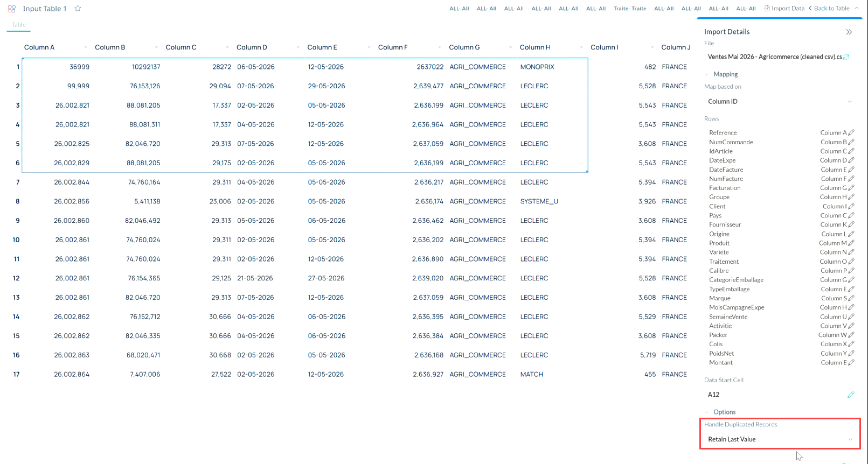Edit mapping pencil for Traitement row

point(851,262)
